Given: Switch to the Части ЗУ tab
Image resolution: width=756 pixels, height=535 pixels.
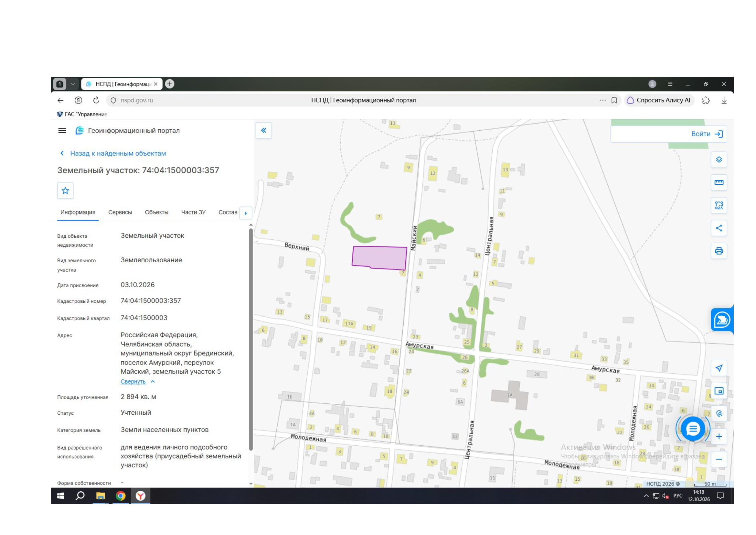Looking at the screenshot, I should tap(193, 213).
